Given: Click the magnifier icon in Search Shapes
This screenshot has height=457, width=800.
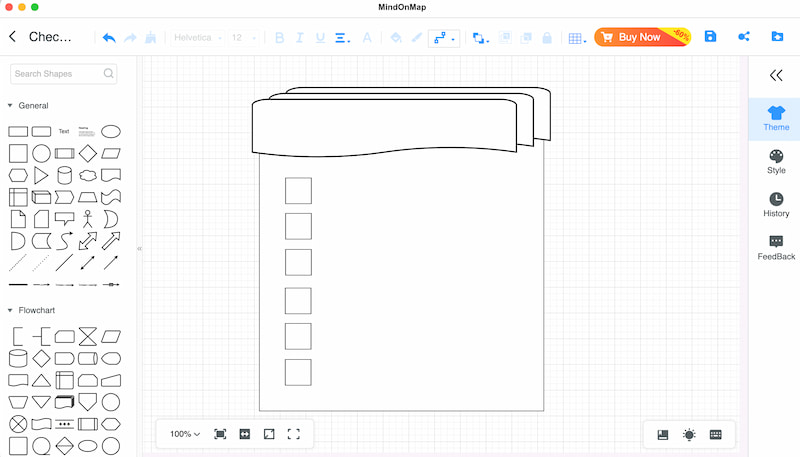Looking at the screenshot, I should (x=108, y=73).
